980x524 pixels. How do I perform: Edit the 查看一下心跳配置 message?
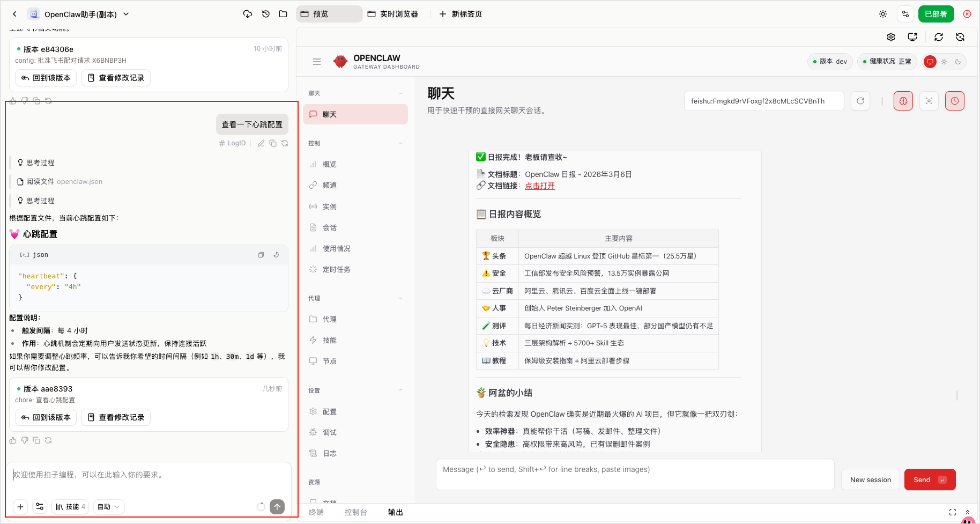click(261, 143)
